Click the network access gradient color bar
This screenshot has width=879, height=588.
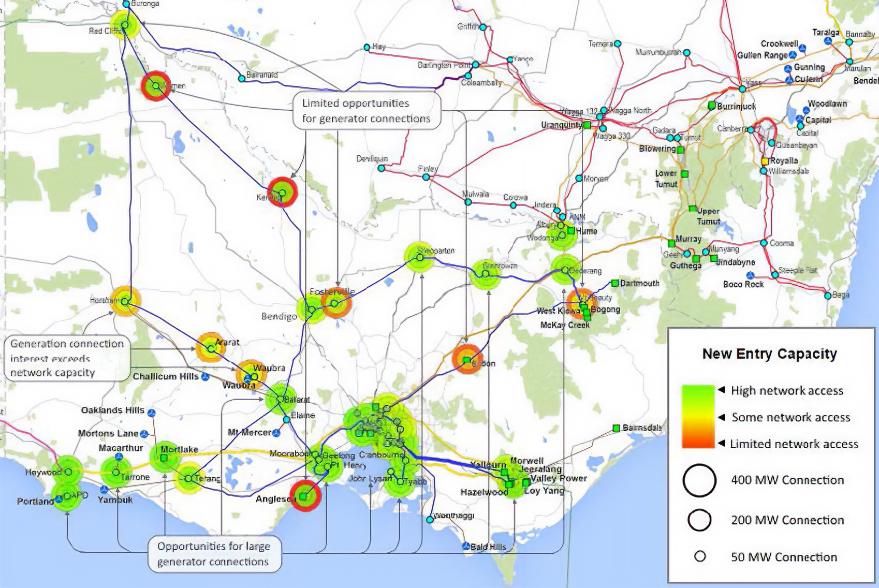click(698, 417)
